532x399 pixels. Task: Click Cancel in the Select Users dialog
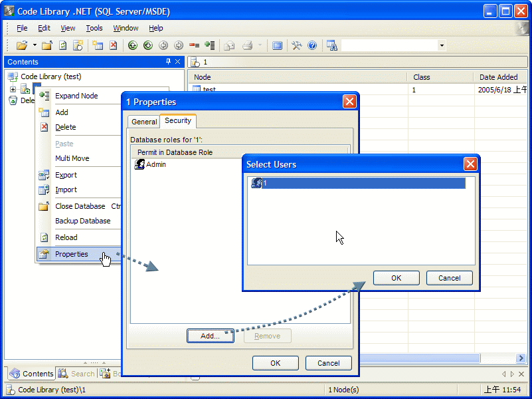450,278
